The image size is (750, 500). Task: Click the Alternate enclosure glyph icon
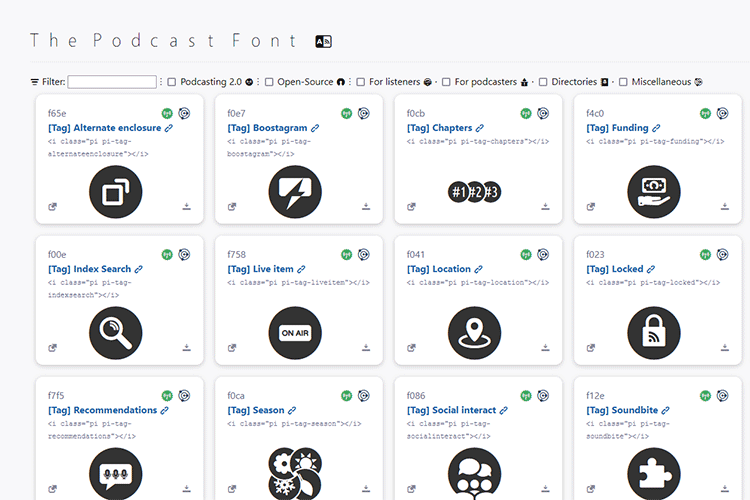(x=115, y=191)
